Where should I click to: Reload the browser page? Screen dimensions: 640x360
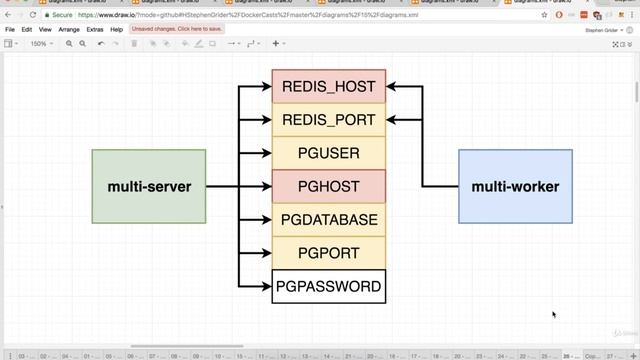click(x=33, y=15)
